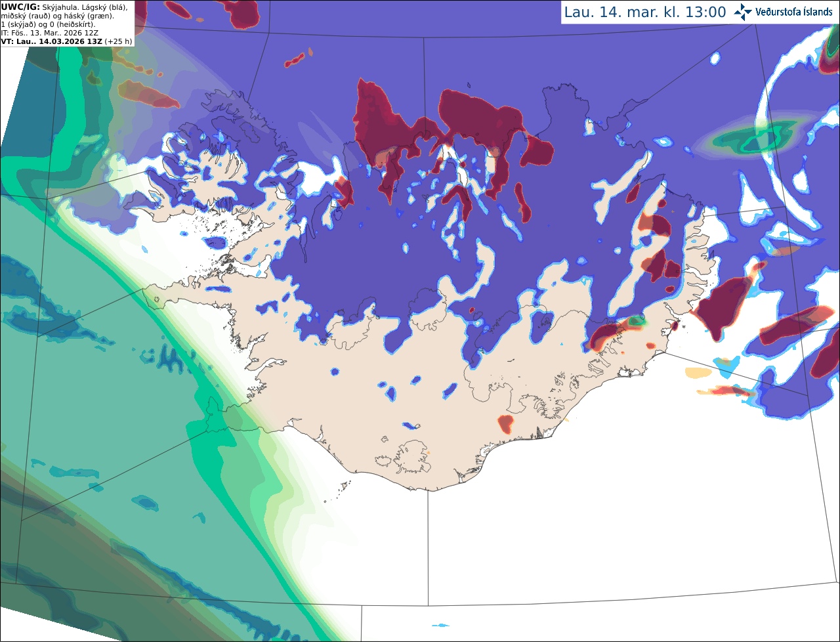The height and width of the screenshot is (642, 840).
Task: Click the "UWC/IG:" bold legend heading
Action: click(20, 7)
